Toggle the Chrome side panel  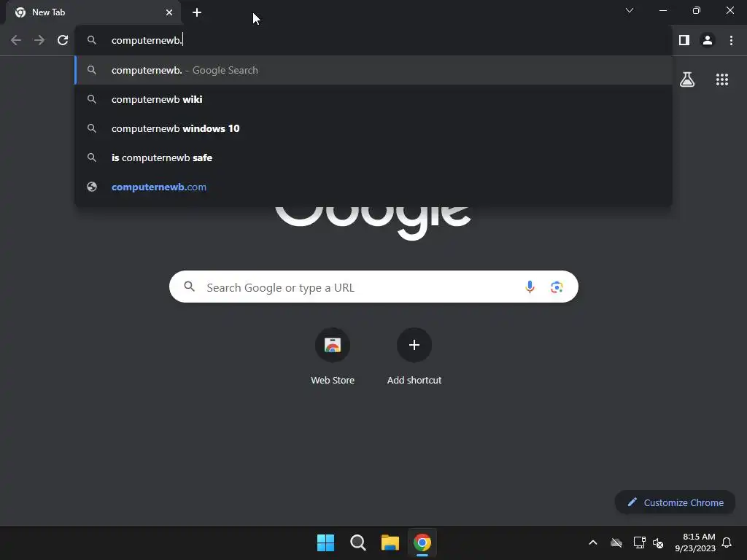pos(684,40)
